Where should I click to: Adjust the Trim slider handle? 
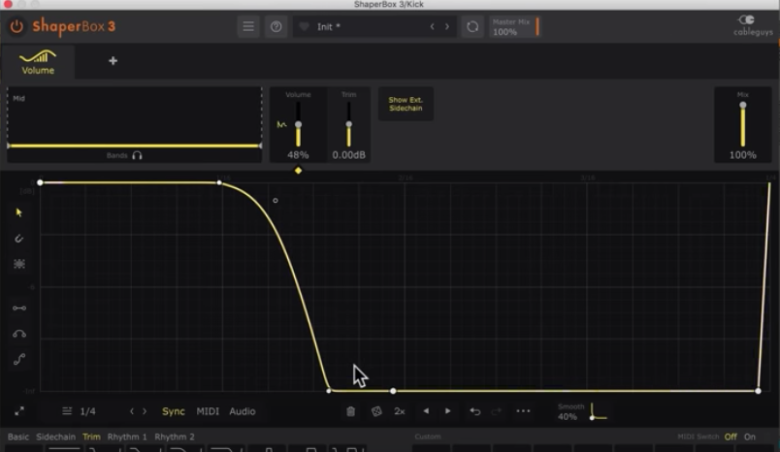pos(349,124)
